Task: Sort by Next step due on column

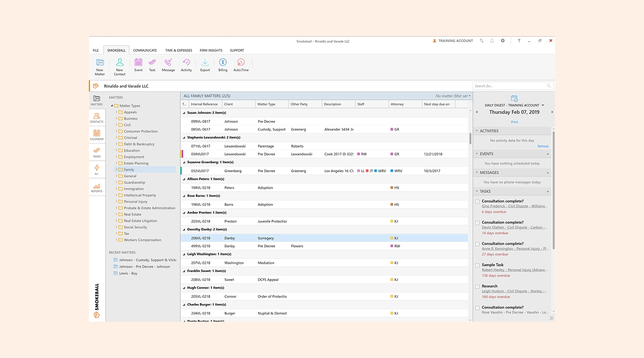Action: tap(439, 104)
